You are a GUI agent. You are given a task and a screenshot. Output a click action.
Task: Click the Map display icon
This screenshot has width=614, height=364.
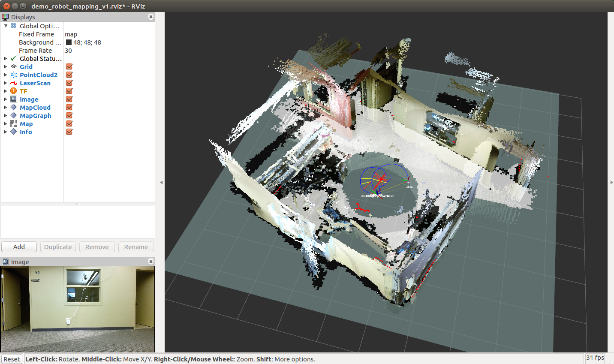[x=14, y=123]
